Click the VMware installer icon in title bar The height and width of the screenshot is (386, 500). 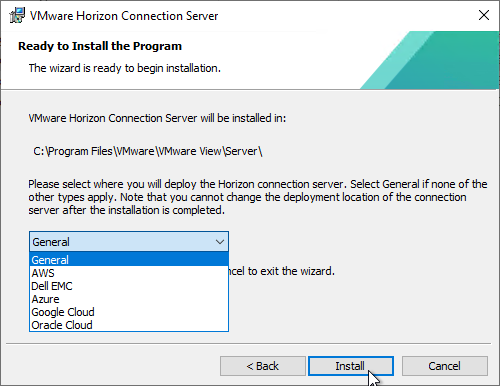17,15
